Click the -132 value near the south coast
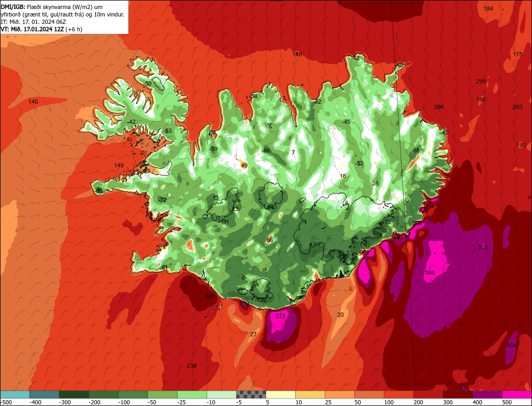 click(261, 300)
